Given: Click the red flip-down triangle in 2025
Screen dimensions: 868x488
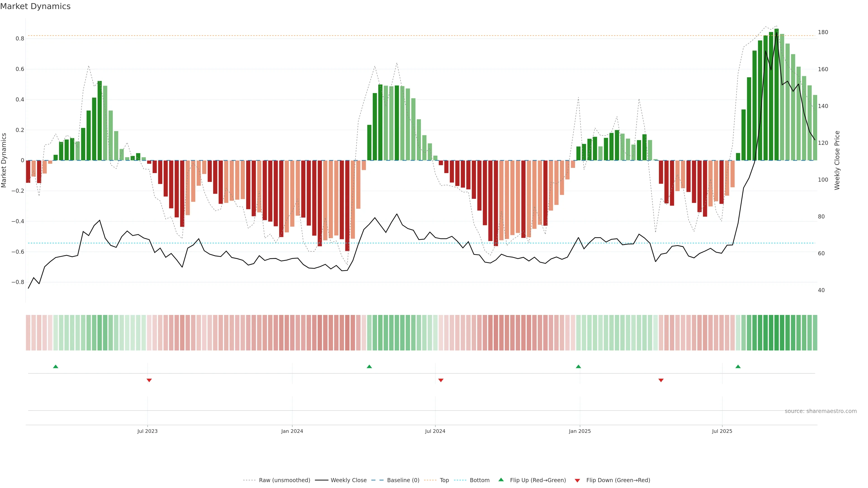Looking at the screenshot, I should [661, 380].
